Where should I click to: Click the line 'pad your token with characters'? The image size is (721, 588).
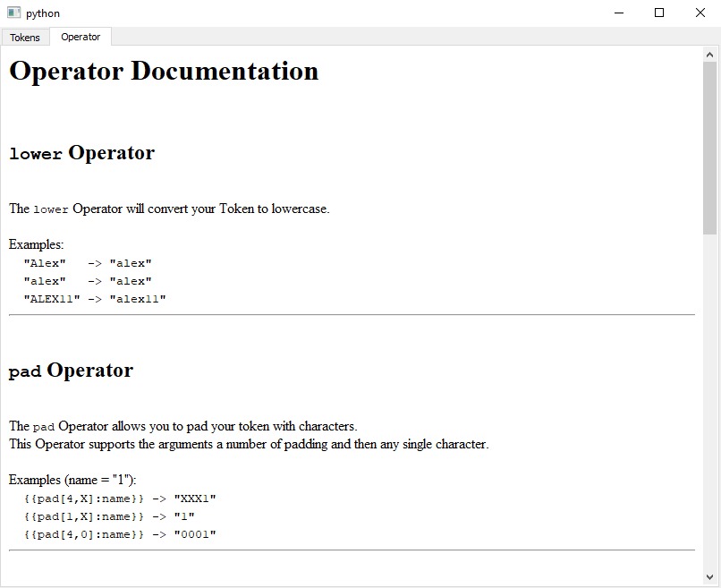(183, 426)
